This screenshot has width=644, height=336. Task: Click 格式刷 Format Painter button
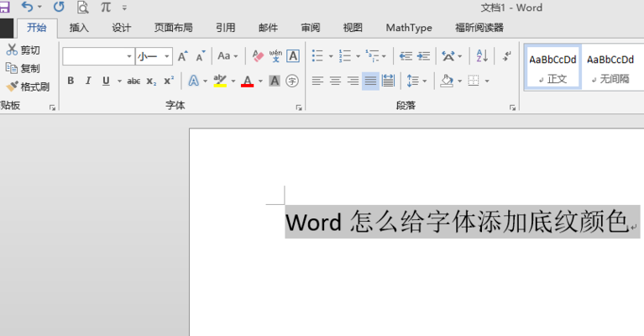coord(28,87)
